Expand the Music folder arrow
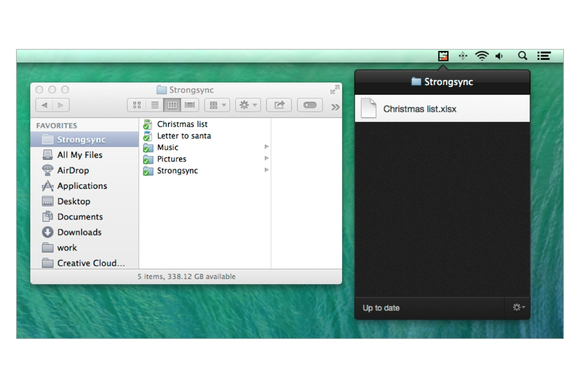 (266, 147)
